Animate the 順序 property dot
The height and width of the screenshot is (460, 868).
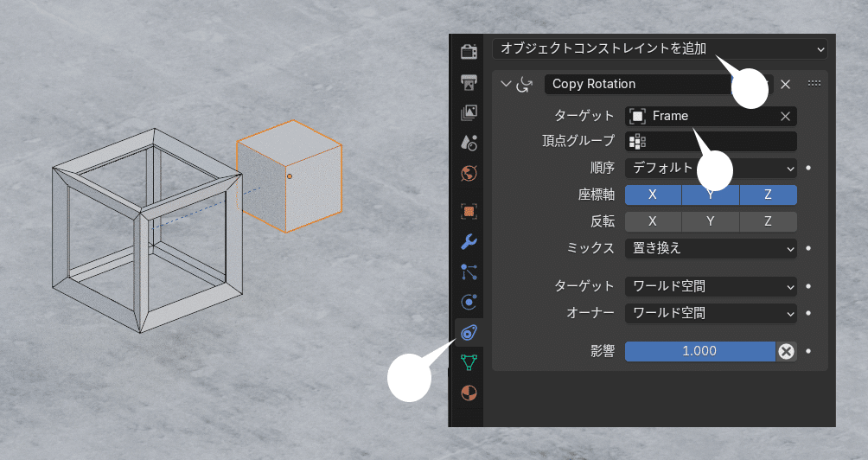coord(808,168)
